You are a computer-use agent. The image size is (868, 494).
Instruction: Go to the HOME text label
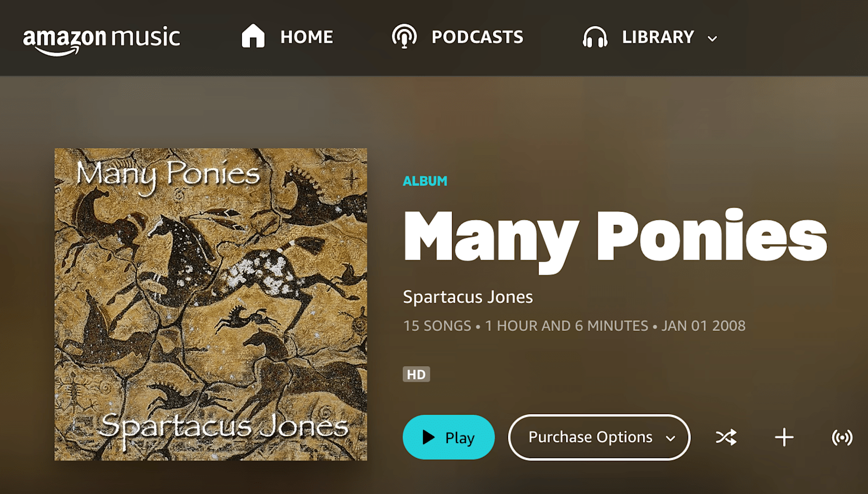click(307, 37)
